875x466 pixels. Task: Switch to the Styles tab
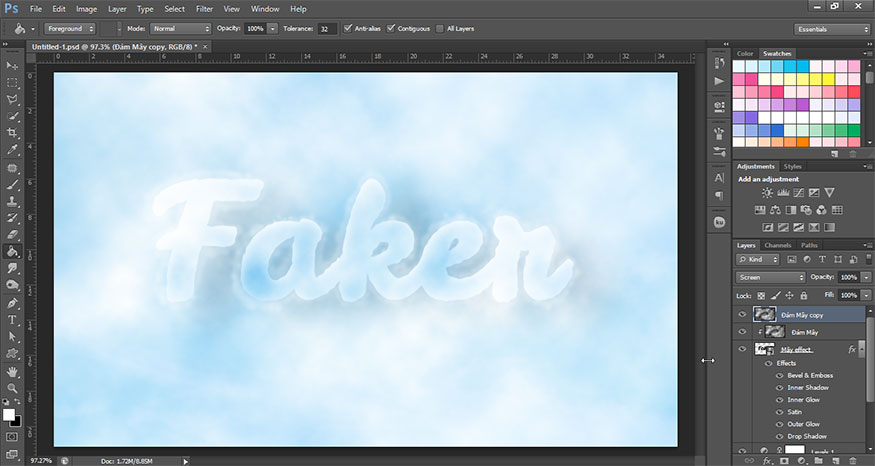[792, 166]
